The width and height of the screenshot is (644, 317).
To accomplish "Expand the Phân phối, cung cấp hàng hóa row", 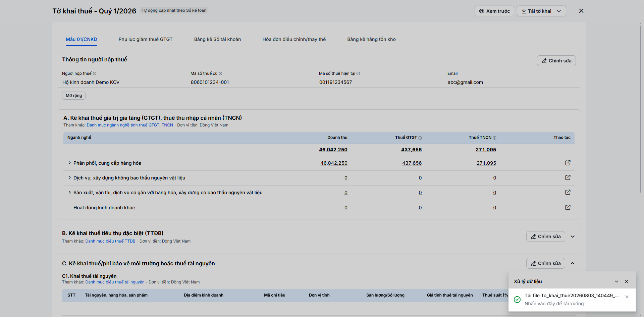I will coord(70,163).
